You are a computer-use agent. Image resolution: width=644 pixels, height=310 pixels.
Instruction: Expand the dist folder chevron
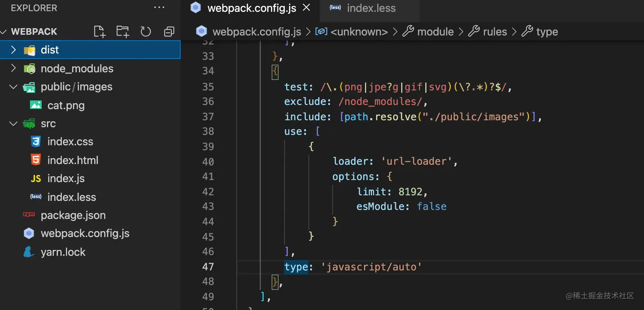13,50
